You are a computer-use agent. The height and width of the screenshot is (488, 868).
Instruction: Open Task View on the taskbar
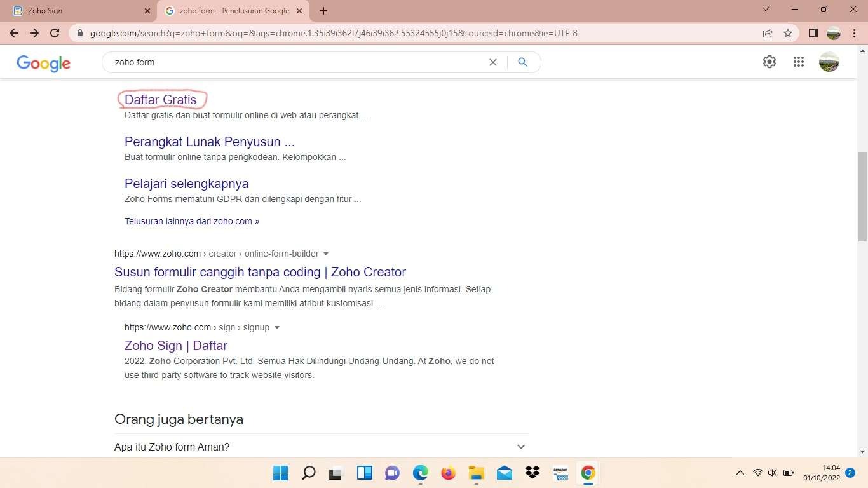tap(336, 473)
